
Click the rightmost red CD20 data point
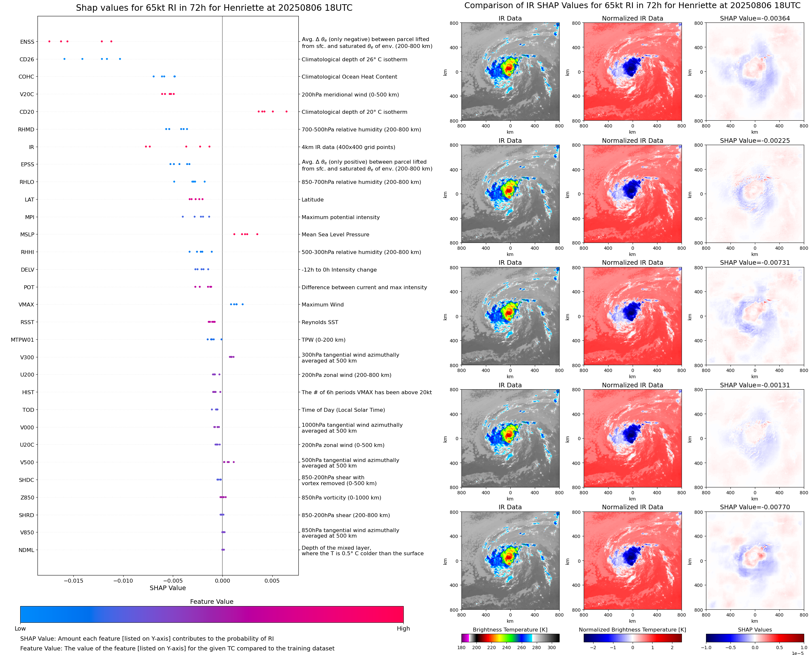click(x=286, y=111)
